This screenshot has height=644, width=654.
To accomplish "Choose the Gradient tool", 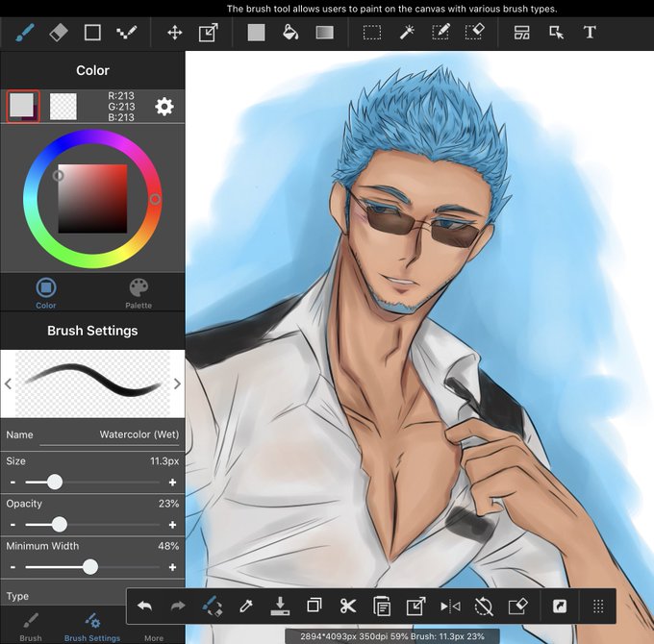I will [324, 33].
